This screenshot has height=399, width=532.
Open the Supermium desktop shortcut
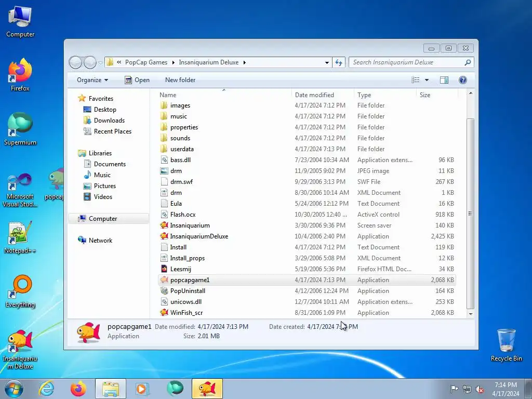20,129
